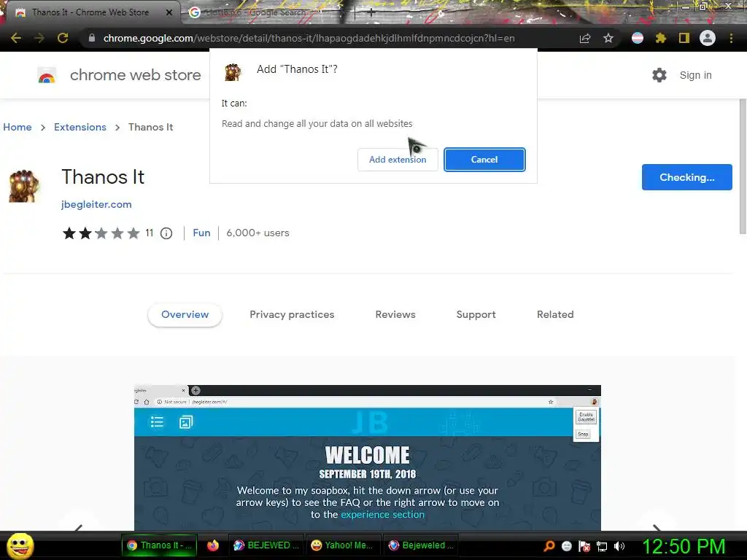
Task: Click the extension screenshot preview
Action: tap(368, 457)
